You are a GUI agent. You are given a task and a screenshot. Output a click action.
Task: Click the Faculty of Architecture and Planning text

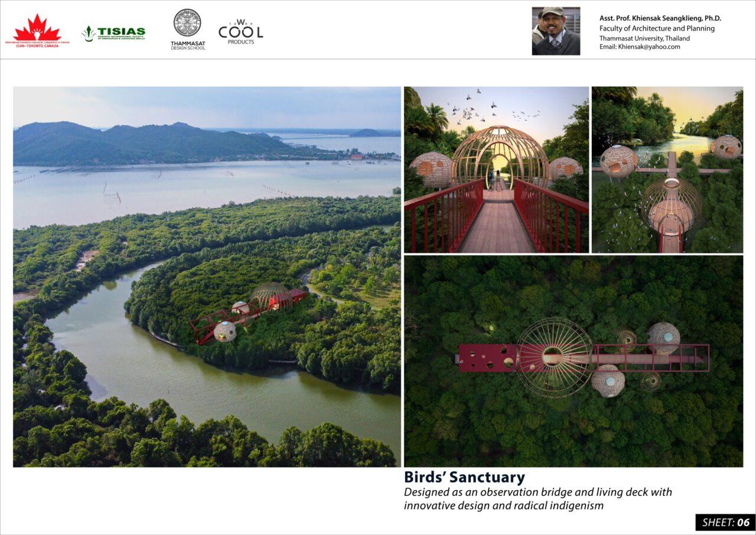657,28
